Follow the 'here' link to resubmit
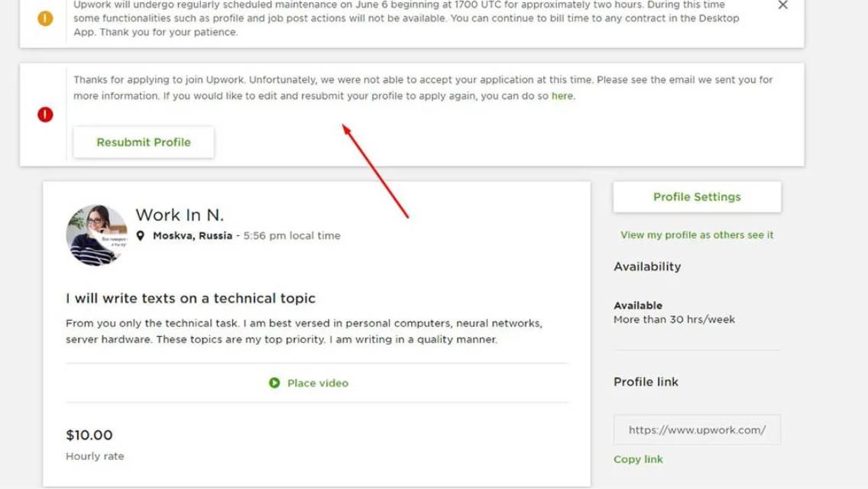 click(562, 96)
